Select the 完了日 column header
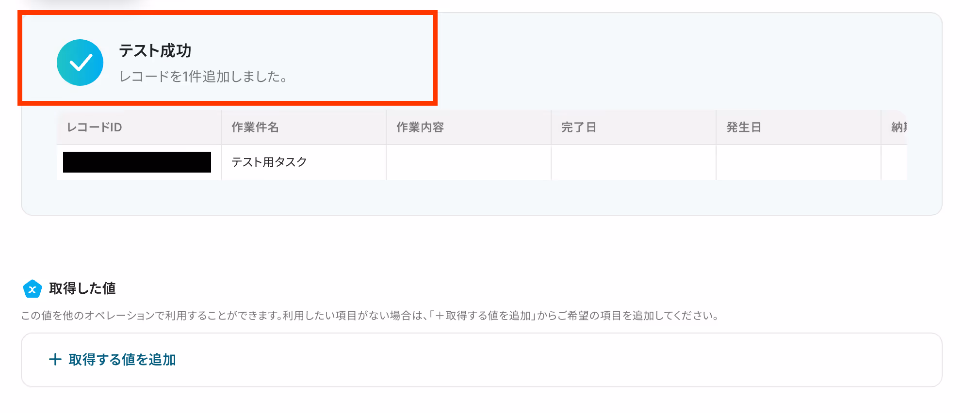Screen dimensions: 980x413 [x=634, y=127]
